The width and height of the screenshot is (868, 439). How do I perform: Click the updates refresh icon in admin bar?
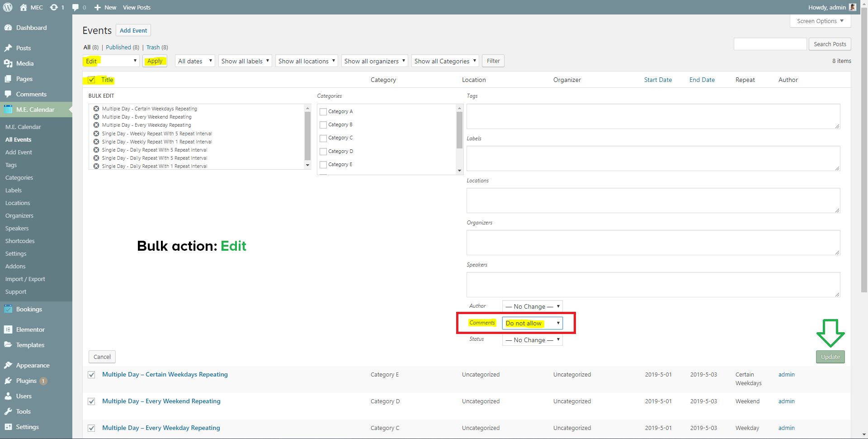[x=54, y=7]
